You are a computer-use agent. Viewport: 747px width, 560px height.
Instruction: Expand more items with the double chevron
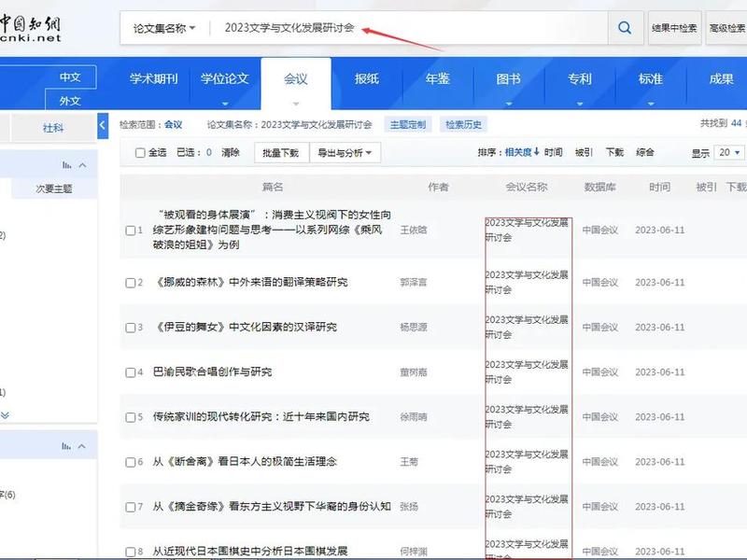click(x=6, y=415)
